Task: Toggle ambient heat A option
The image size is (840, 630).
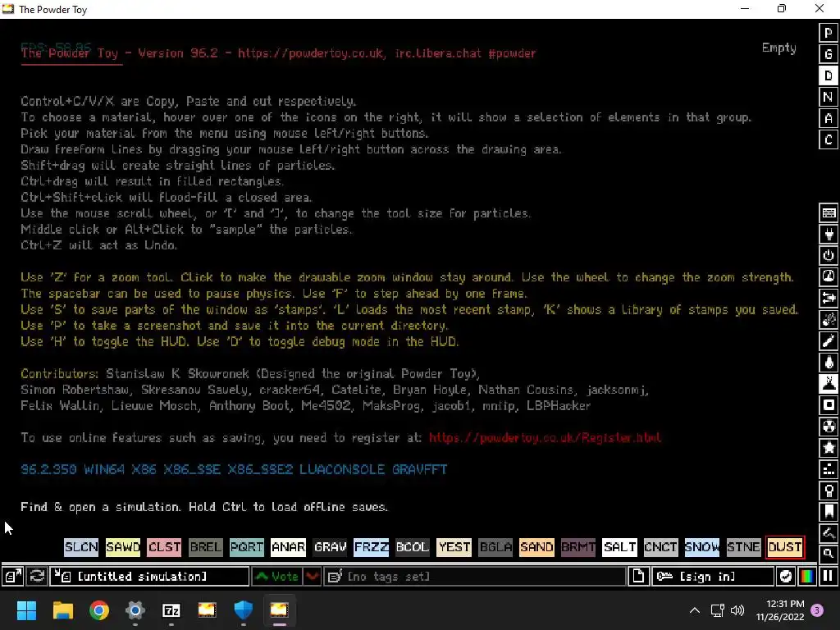Action: [829, 118]
